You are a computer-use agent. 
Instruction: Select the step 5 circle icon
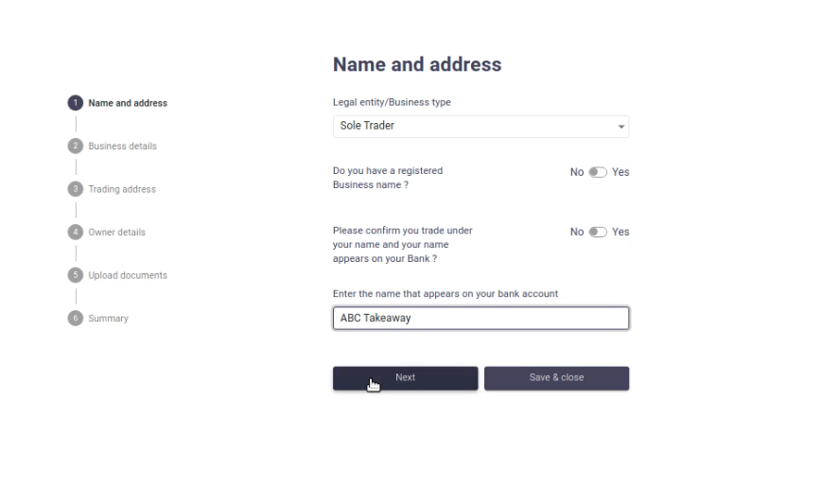[x=75, y=275]
